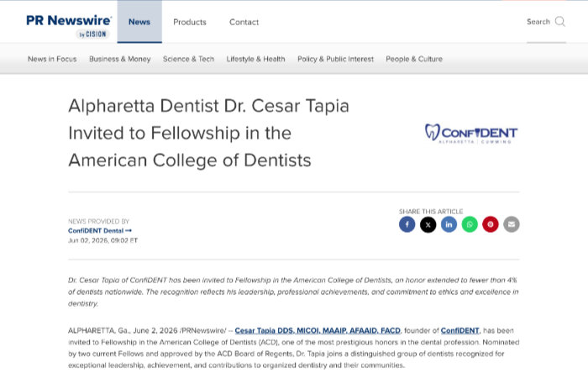
Task: Open ConfiDENT Dental provider link
Action: click(100, 231)
